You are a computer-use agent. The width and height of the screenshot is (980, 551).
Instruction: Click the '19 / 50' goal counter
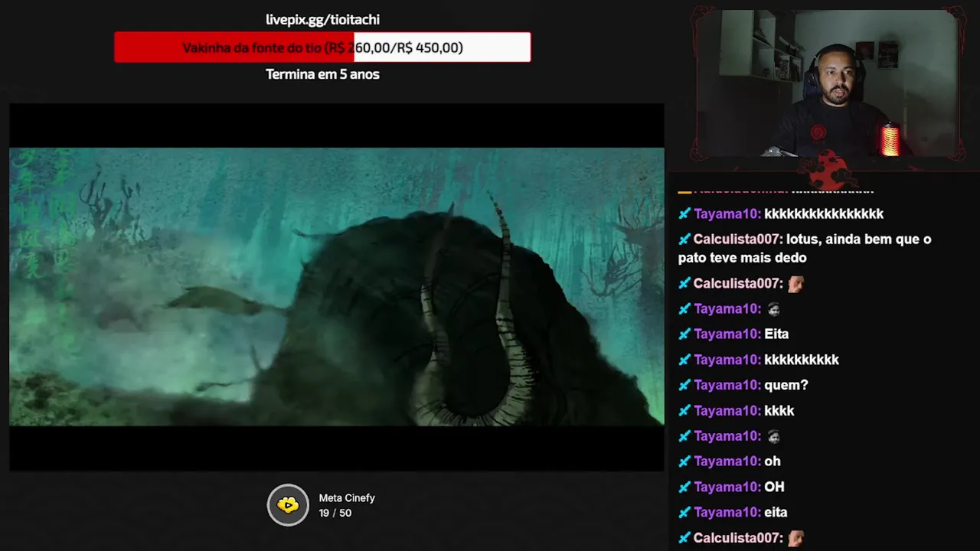click(x=335, y=513)
